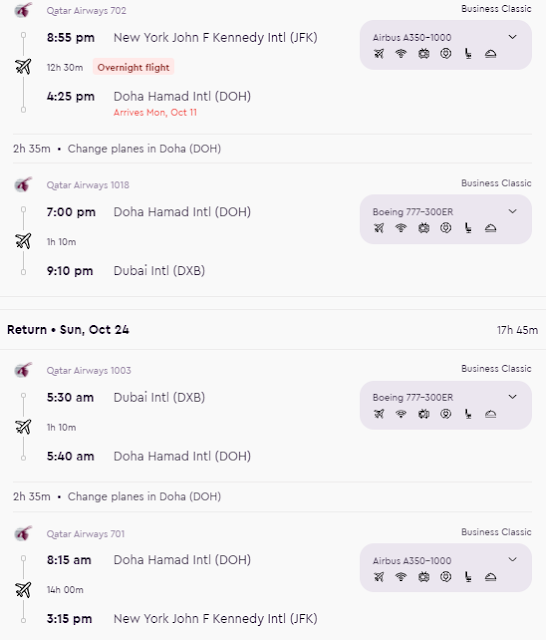Click Business Classic label for flight 1003
Viewport: 546px width, 640px height.
(496, 369)
